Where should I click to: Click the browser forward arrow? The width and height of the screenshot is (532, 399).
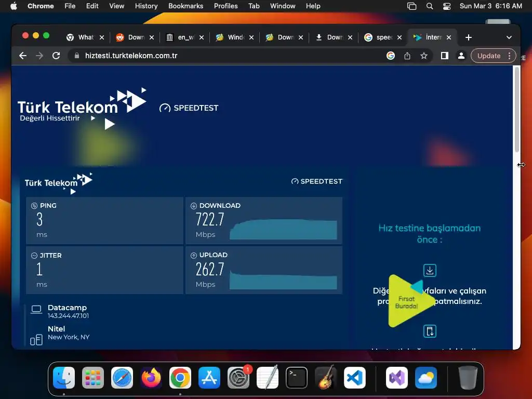click(x=39, y=56)
